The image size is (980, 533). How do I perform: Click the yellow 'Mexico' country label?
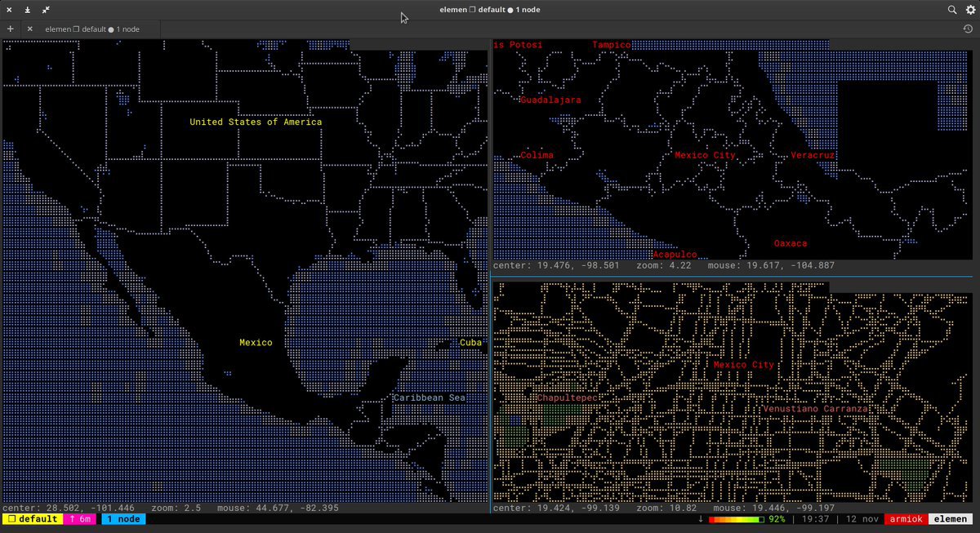(256, 343)
